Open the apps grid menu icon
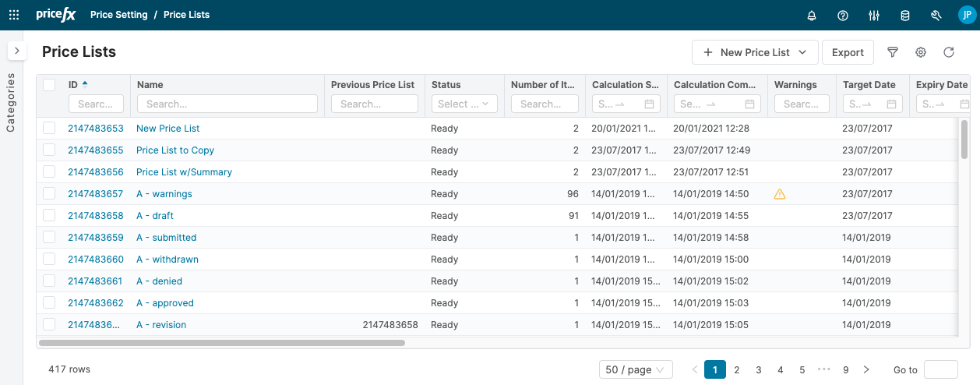The width and height of the screenshot is (980, 385). (x=14, y=15)
